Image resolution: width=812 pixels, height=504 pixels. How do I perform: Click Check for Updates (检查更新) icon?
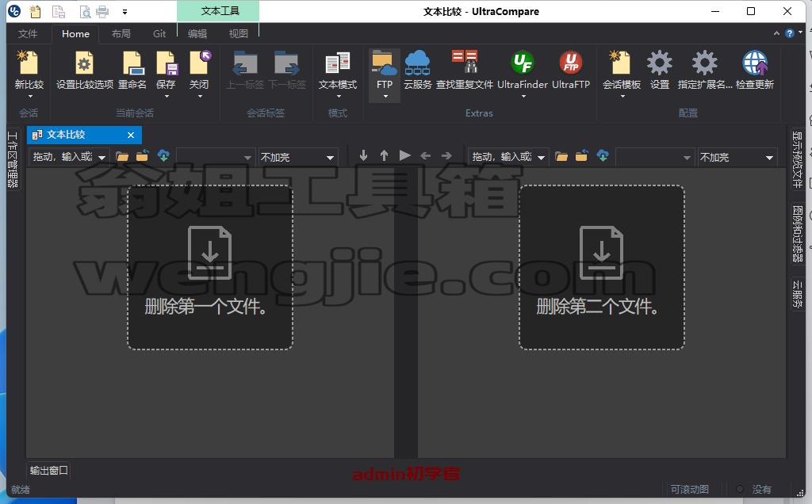tap(755, 63)
